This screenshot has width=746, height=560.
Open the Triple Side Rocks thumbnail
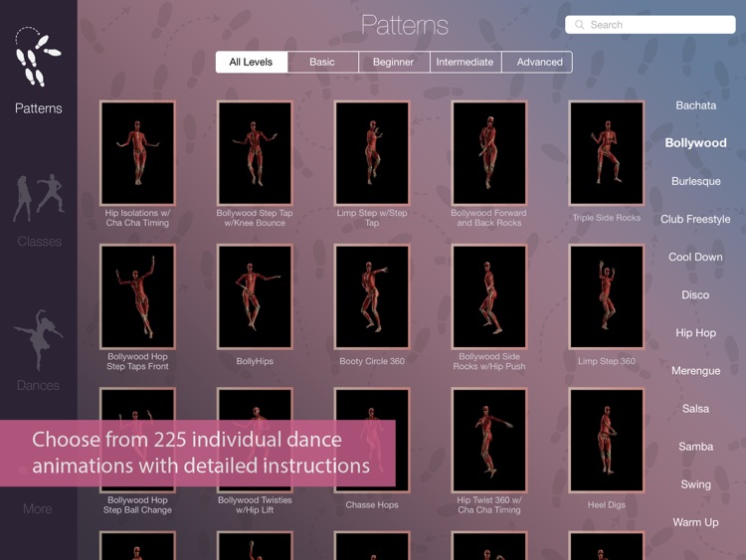pos(607,153)
